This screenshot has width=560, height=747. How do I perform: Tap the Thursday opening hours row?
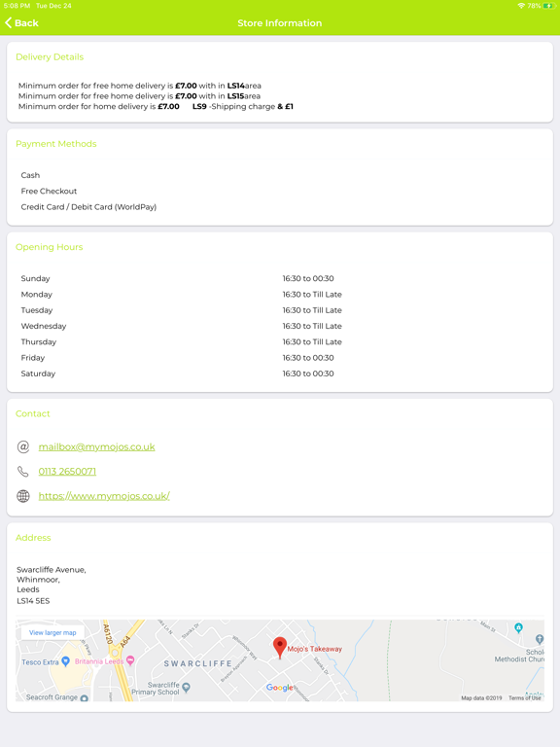(280, 341)
